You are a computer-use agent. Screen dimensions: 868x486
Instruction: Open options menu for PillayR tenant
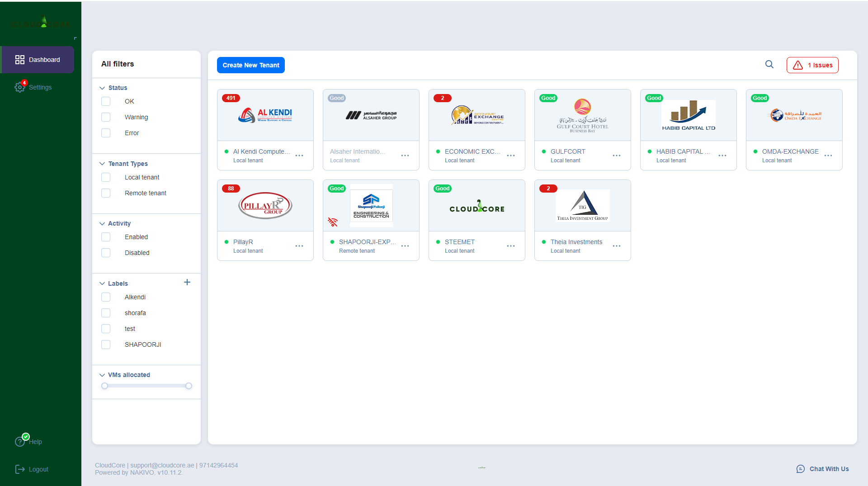(x=299, y=246)
